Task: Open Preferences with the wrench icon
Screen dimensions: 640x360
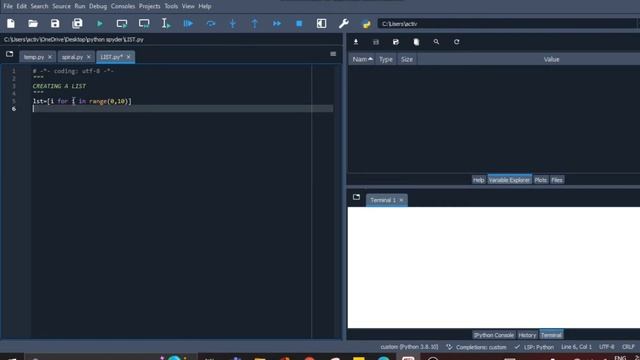Action: pos(344,24)
